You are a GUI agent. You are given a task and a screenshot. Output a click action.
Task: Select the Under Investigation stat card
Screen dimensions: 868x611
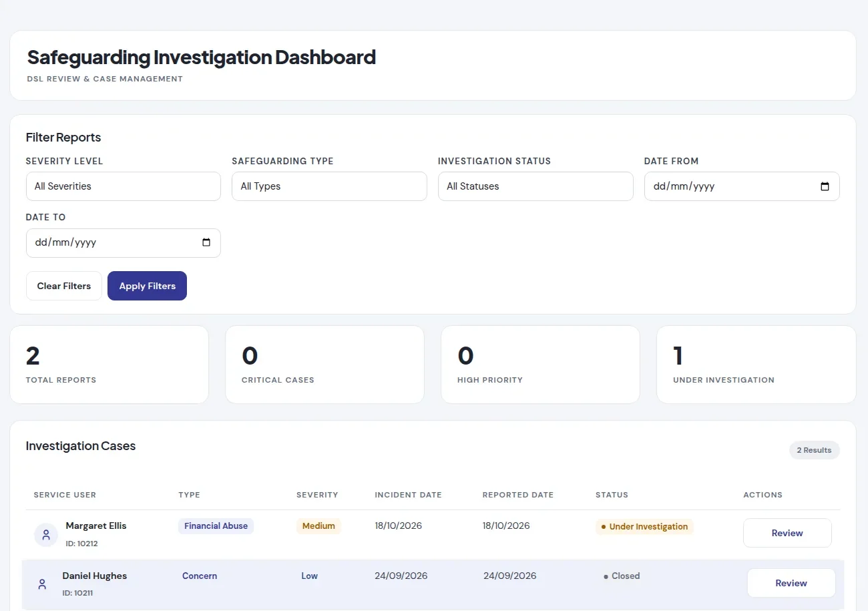point(756,365)
